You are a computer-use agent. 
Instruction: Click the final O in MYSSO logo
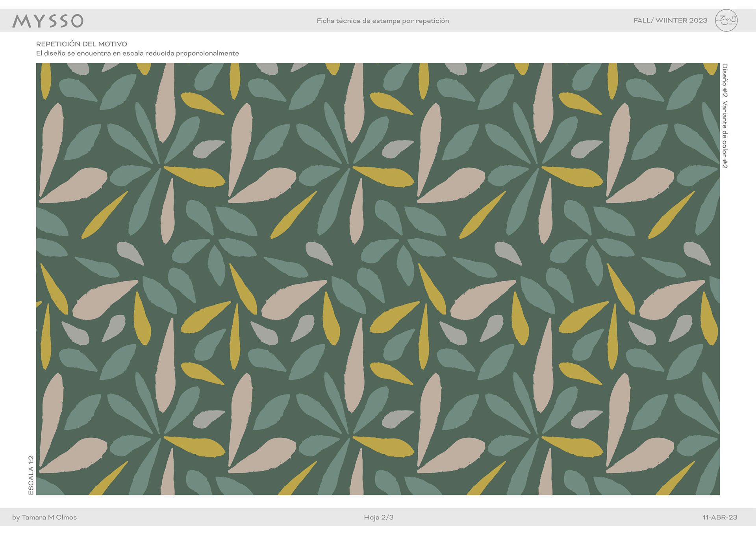(78, 21)
